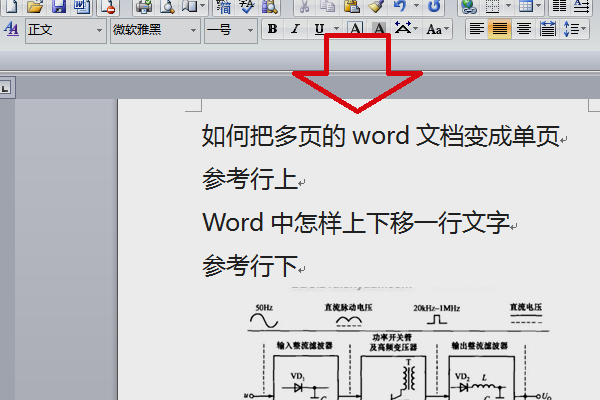
Task: Insert a table with grid icon
Action: tap(525, 6)
